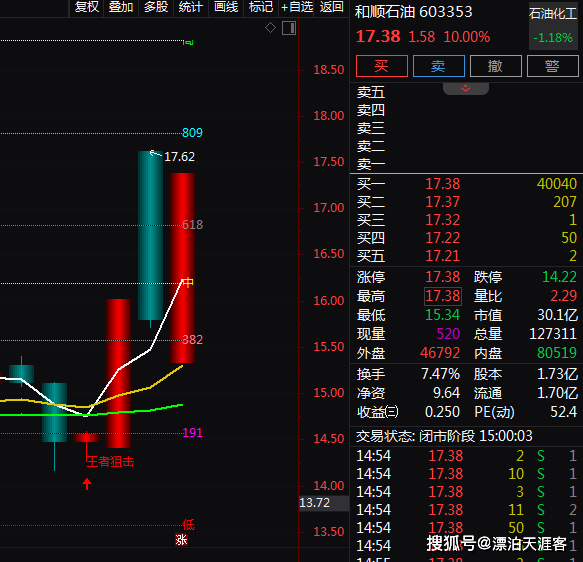This screenshot has width=583, height=562.
Task: Click the diamond marker icon above chart
Action: pos(270,28)
